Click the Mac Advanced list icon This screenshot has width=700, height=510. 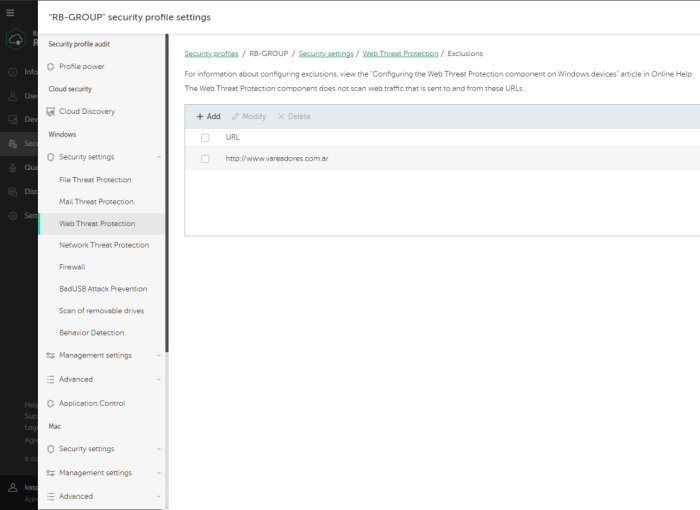coord(50,496)
